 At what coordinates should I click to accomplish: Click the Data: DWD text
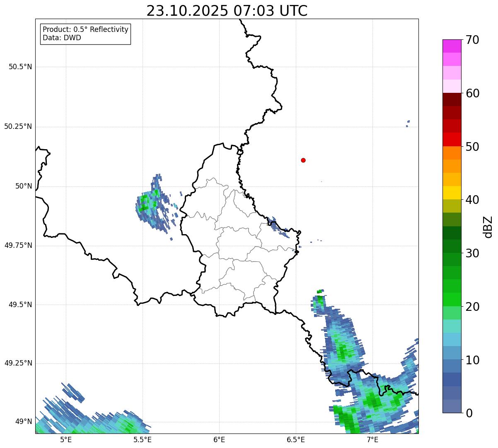(62, 38)
